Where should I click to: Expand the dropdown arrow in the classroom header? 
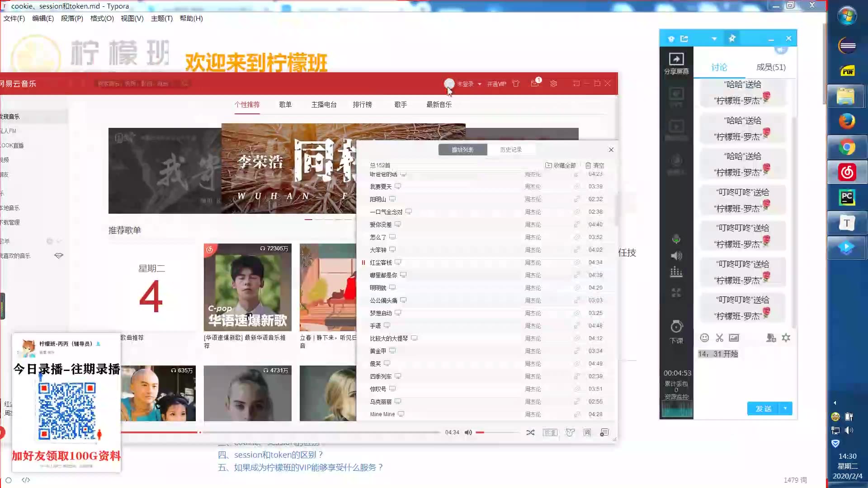(x=714, y=39)
